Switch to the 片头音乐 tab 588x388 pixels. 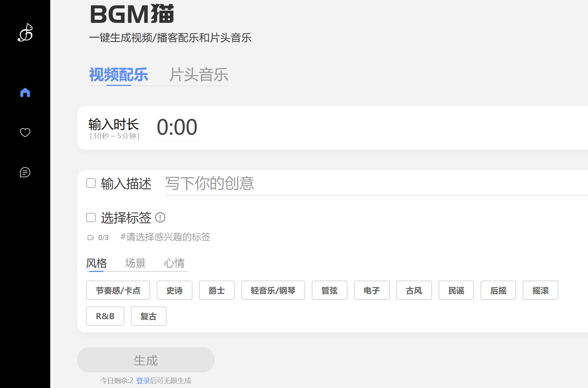pyautogui.click(x=199, y=75)
